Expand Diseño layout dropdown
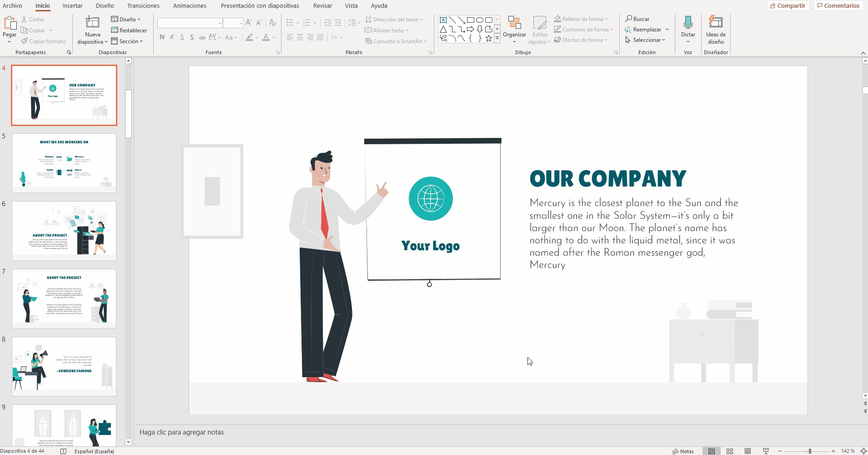The width and height of the screenshot is (868, 455). pos(126,20)
